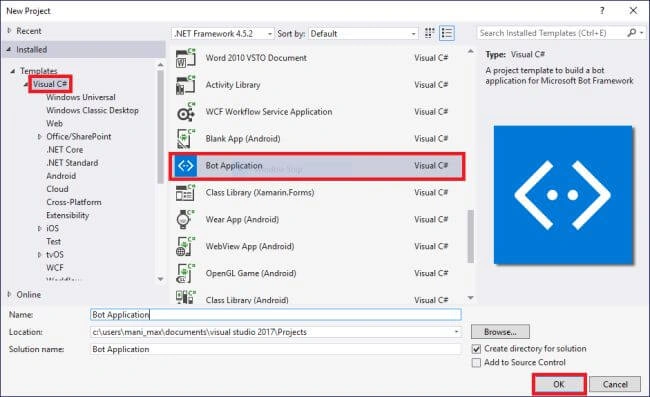The height and width of the screenshot is (397, 650).
Task: Select the WCF Workflow Service Application name
Action: pyautogui.click(x=269, y=112)
